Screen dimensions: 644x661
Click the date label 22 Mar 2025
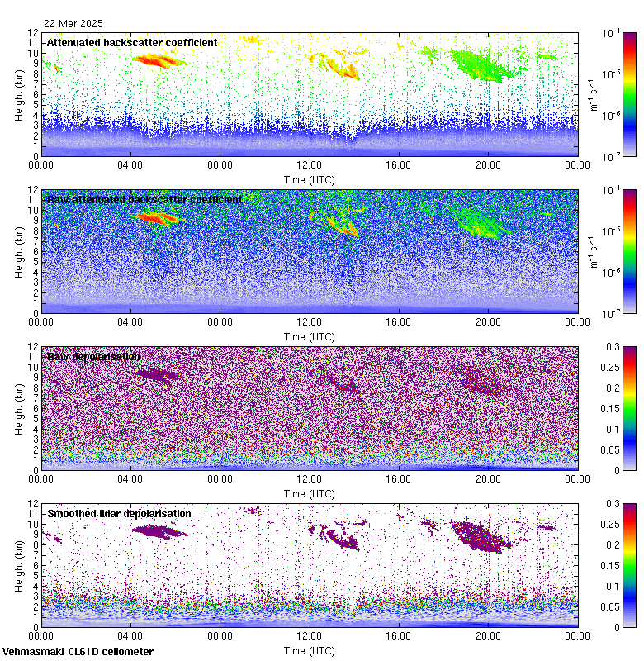point(73,24)
